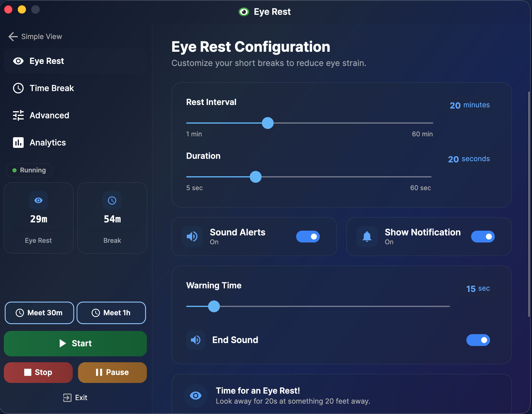Screen dimensions: 532x414
Task: Click the Duration slider handle
Action: pyautogui.click(x=256, y=177)
